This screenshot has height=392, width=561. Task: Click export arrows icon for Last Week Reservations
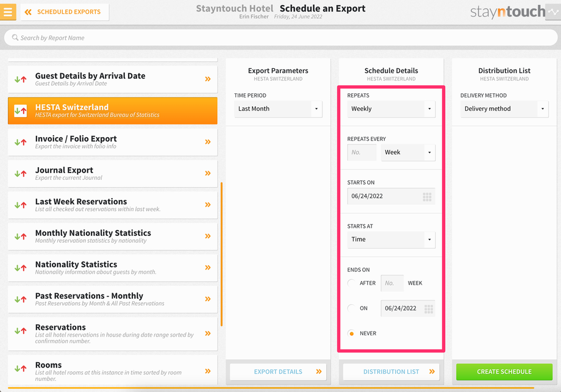point(21,205)
